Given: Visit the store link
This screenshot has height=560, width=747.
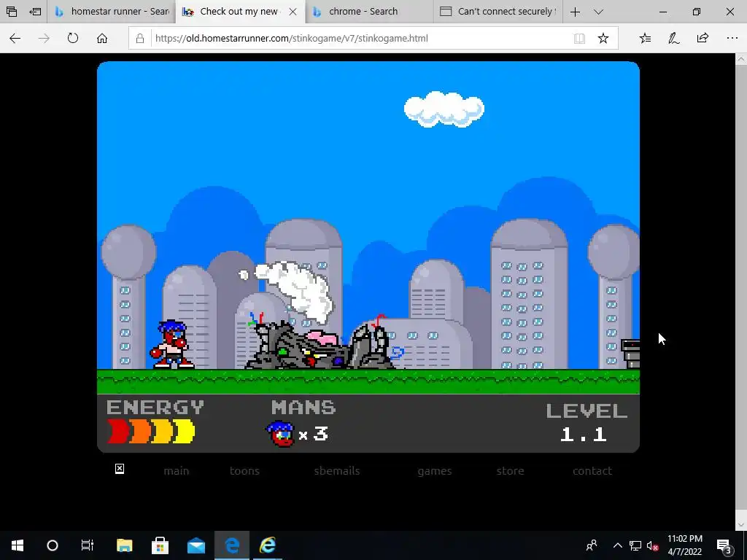Looking at the screenshot, I should tap(510, 471).
